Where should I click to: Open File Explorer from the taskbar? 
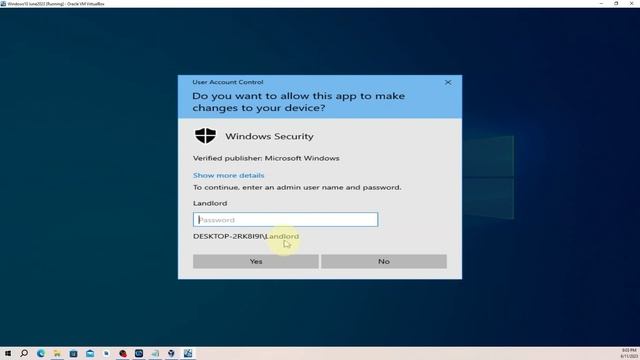tap(57, 353)
